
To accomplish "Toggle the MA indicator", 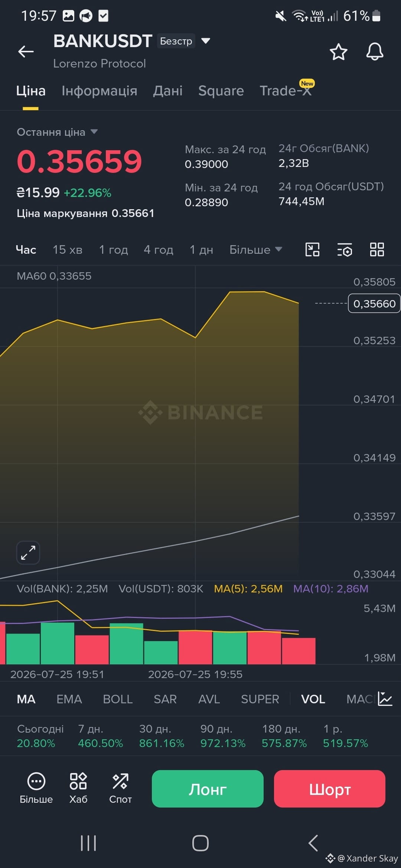I will (26, 699).
